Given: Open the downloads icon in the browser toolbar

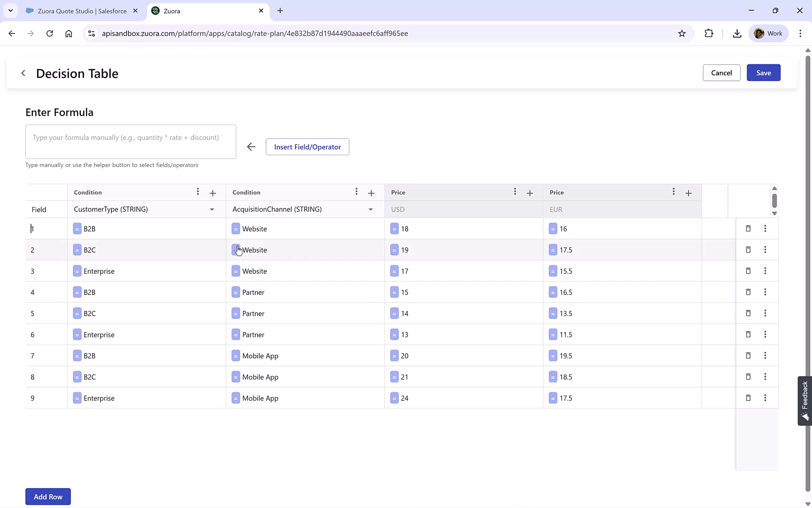Looking at the screenshot, I should pos(737,33).
